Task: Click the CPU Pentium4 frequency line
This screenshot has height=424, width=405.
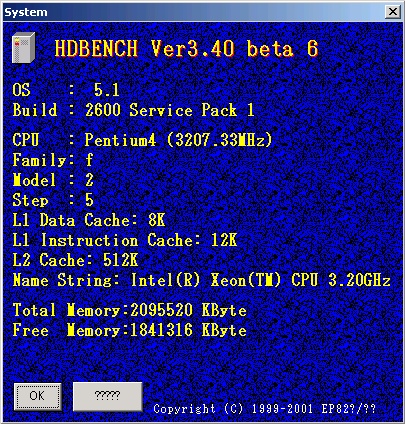Action: coord(143,140)
